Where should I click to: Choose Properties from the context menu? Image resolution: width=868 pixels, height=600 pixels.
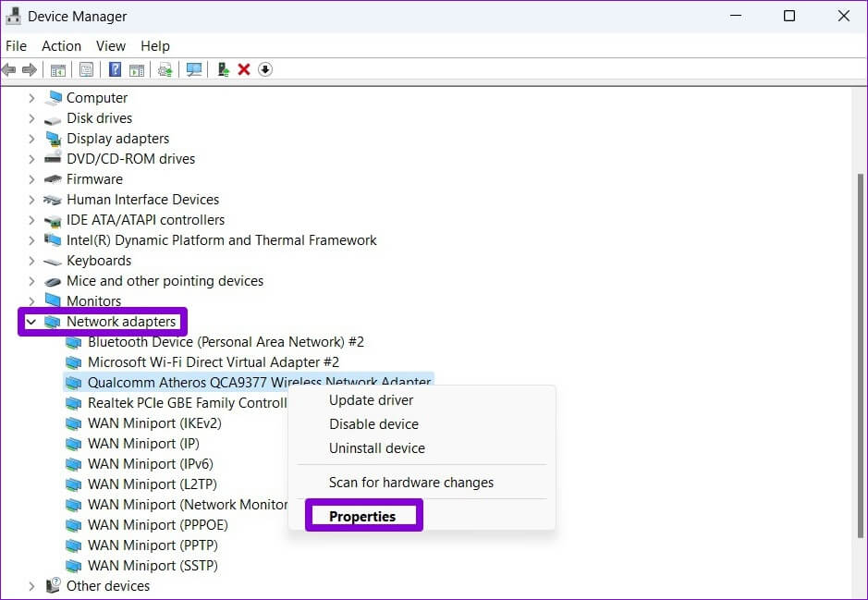click(x=362, y=517)
